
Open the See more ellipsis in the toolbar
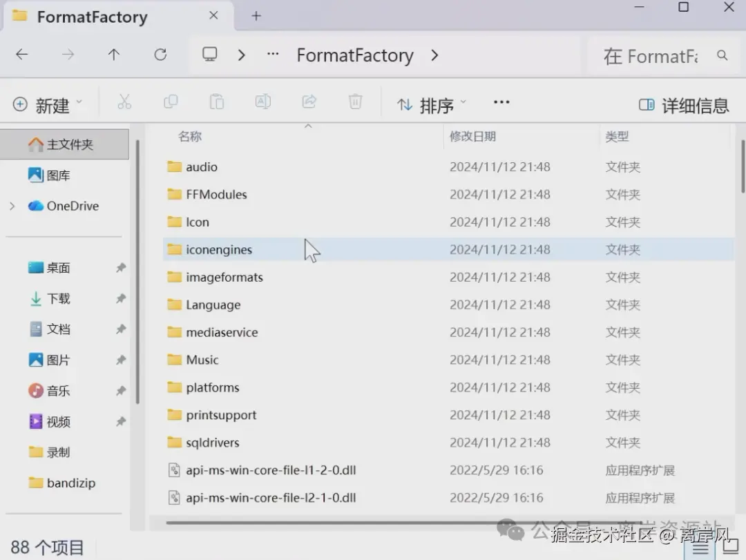click(x=501, y=102)
